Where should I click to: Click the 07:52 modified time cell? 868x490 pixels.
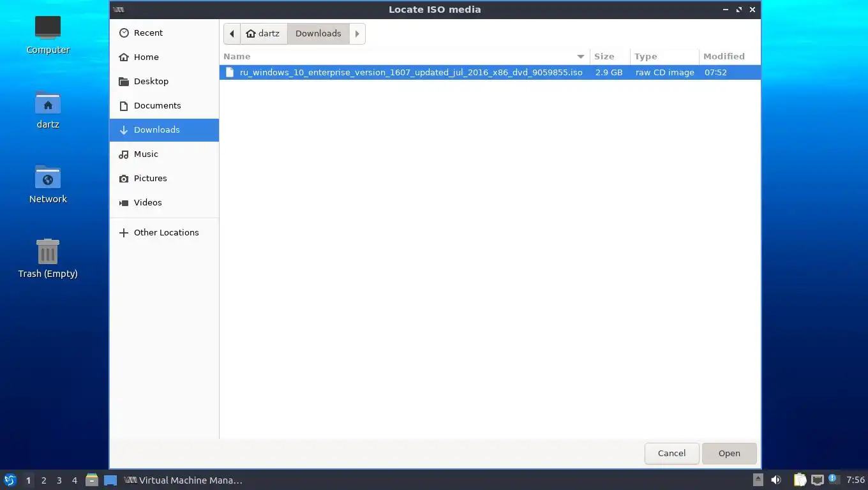coord(715,72)
